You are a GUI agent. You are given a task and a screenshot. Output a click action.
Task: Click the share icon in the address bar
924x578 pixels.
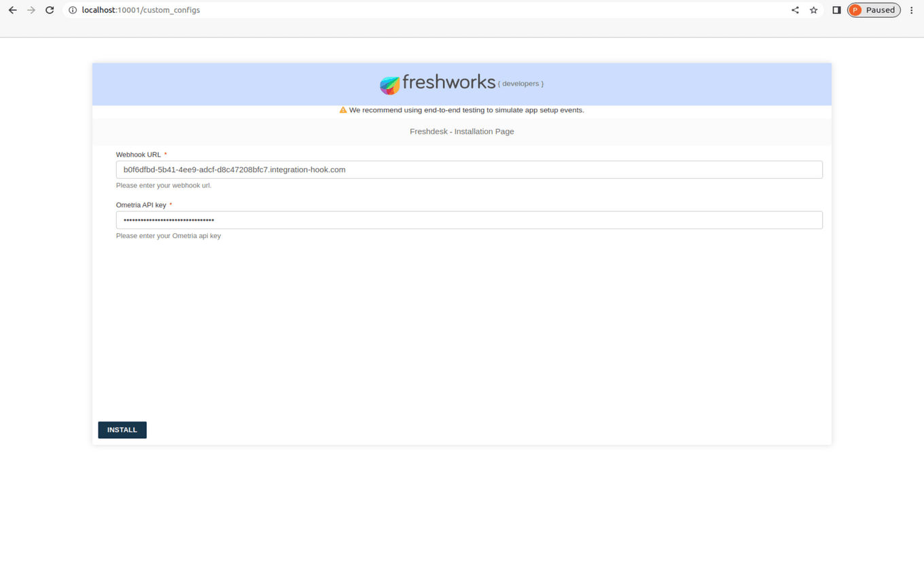(x=795, y=10)
